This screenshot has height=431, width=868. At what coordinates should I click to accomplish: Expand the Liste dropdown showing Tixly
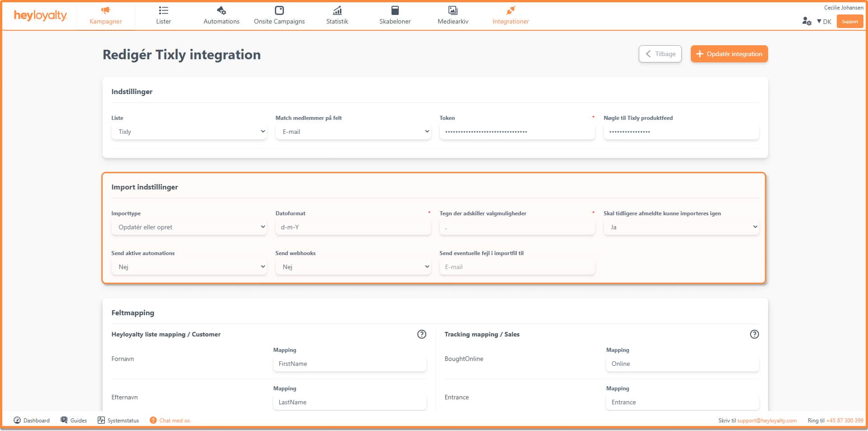(x=189, y=132)
